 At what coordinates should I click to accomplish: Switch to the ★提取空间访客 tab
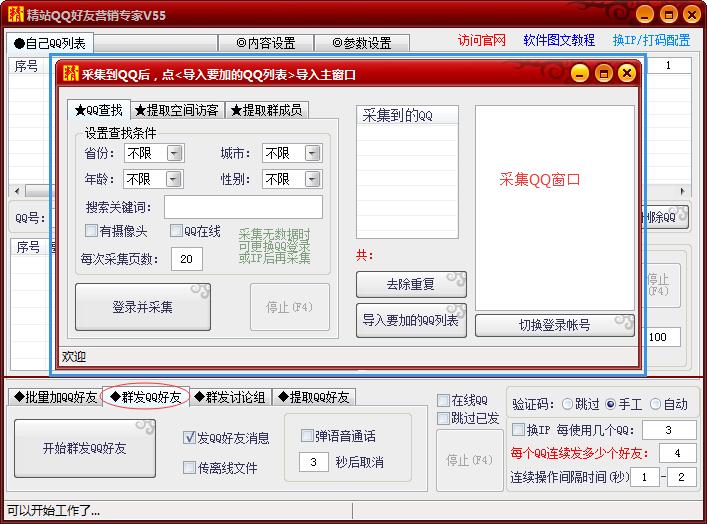pos(177,110)
